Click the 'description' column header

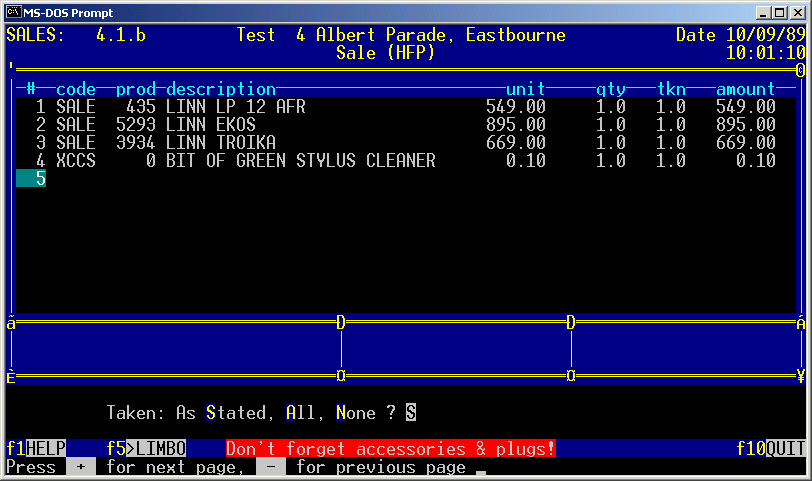(x=220, y=89)
